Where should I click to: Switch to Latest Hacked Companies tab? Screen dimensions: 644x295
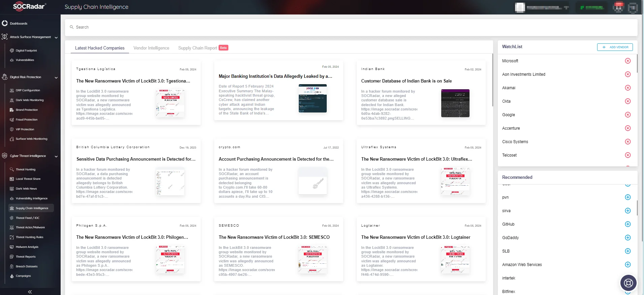[x=100, y=48]
